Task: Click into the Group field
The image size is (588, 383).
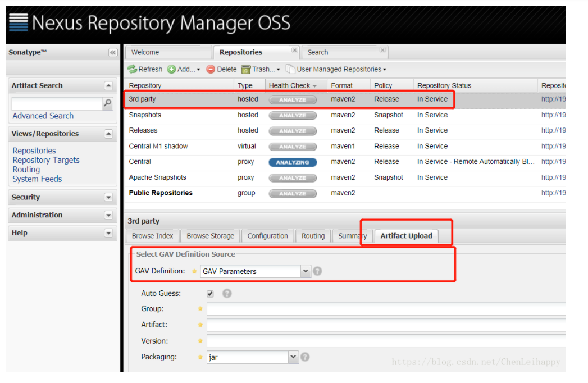Action: [x=386, y=309]
